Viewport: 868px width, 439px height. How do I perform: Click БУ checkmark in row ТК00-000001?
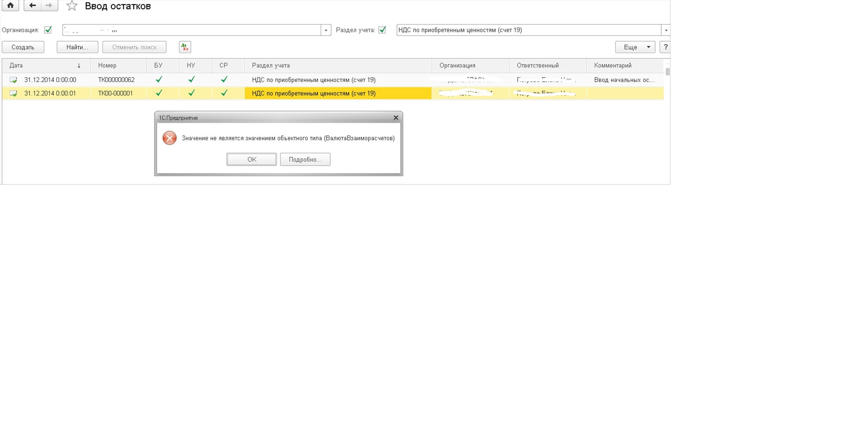(159, 93)
